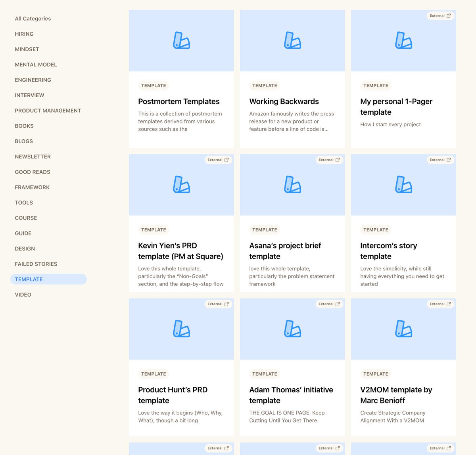This screenshot has width=476, height=455.
Task: Click External badge on Product Hunt's PRD card
Action: point(218,304)
